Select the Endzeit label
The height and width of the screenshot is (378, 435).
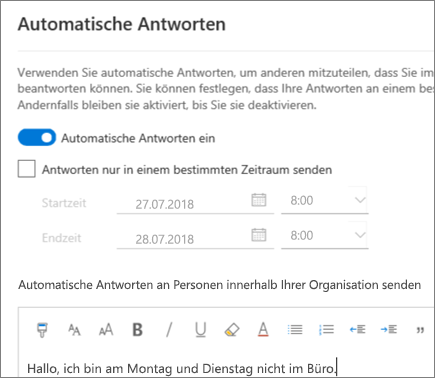(x=62, y=238)
